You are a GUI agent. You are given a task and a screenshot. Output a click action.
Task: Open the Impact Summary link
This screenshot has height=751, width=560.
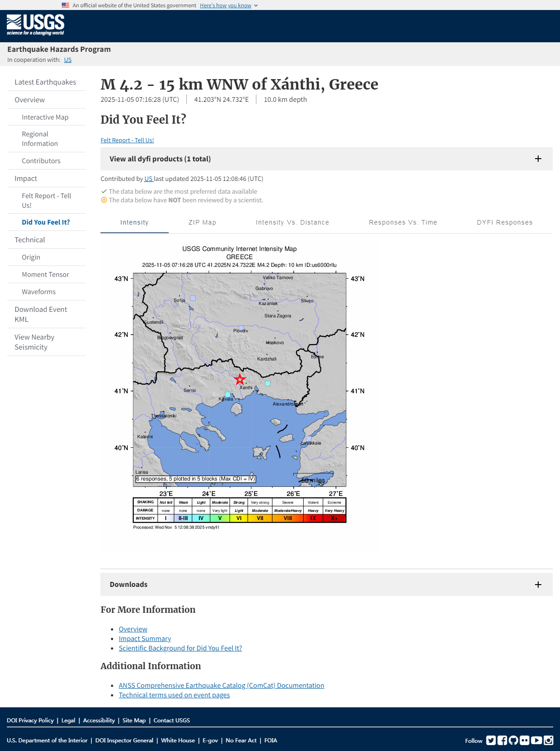click(x=145, y=639)
